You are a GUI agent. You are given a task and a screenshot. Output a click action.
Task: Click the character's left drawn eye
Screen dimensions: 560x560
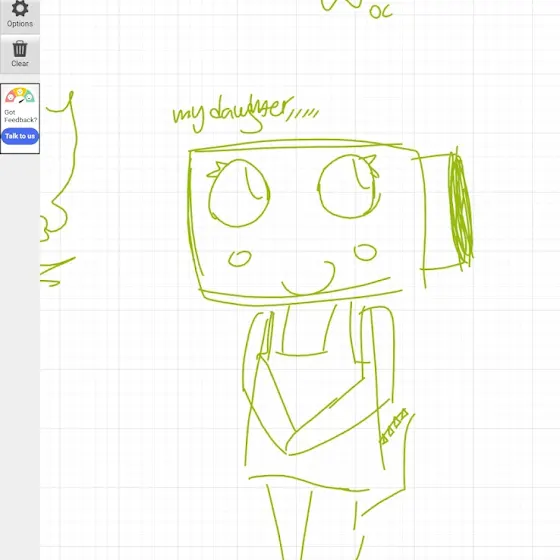(239, 193)
